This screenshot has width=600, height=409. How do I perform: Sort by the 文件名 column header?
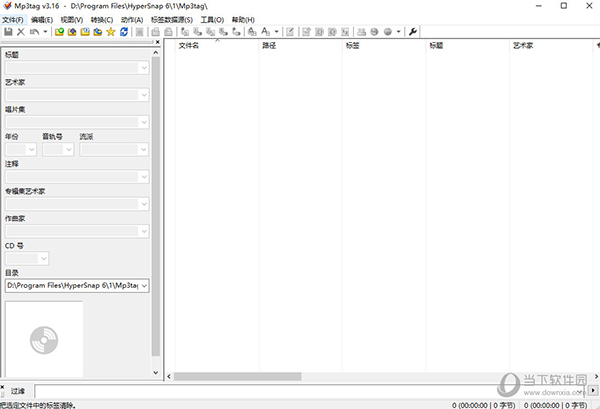coord(217,46)
